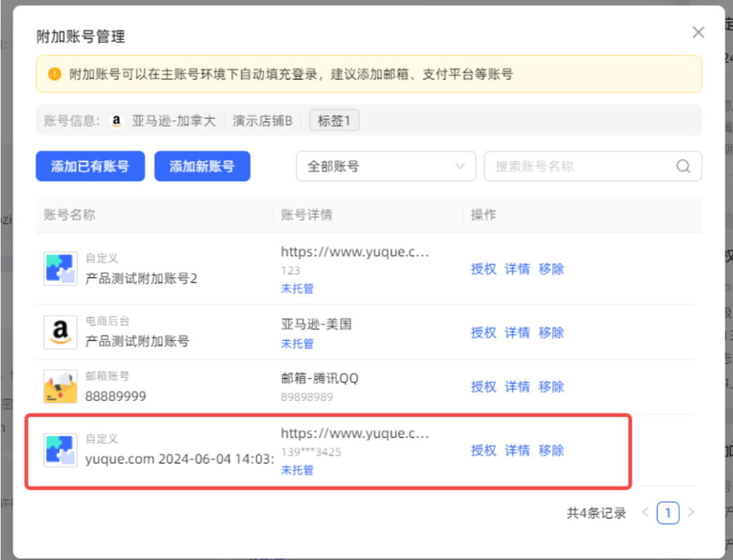Viewport: 733px width, 560px height.
Task: Click 移除 for the 亚马逊-美国 account
Action: [551, 332]
